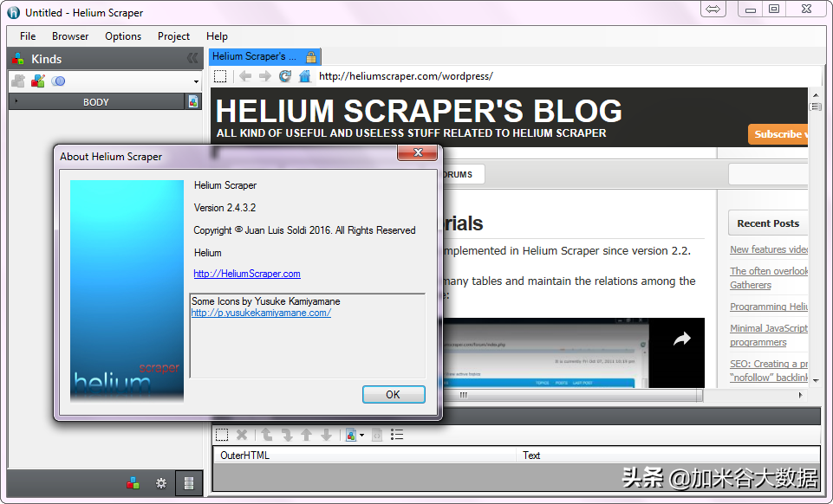
Task: Open 'The often overlooked Gatherers' post link
Action: (769, 277)
